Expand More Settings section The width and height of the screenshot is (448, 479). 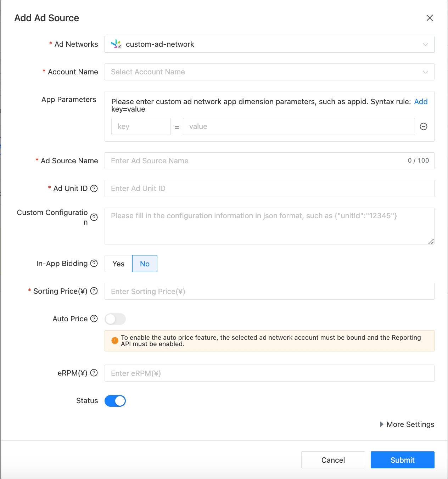tap(407, 424)
